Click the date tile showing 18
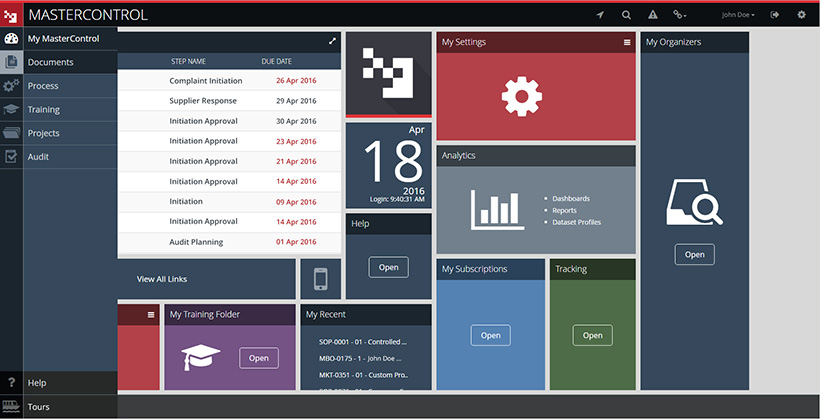The width and height of the screenshot is (820, 419). point(389,165)
